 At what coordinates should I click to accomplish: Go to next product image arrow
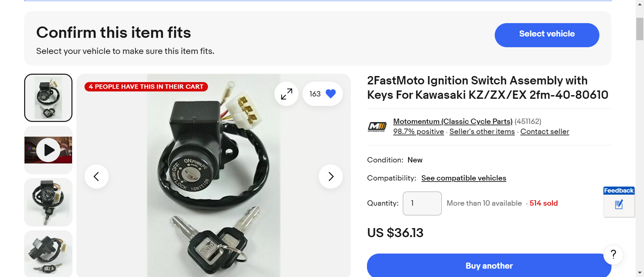[x=331, y=177]
